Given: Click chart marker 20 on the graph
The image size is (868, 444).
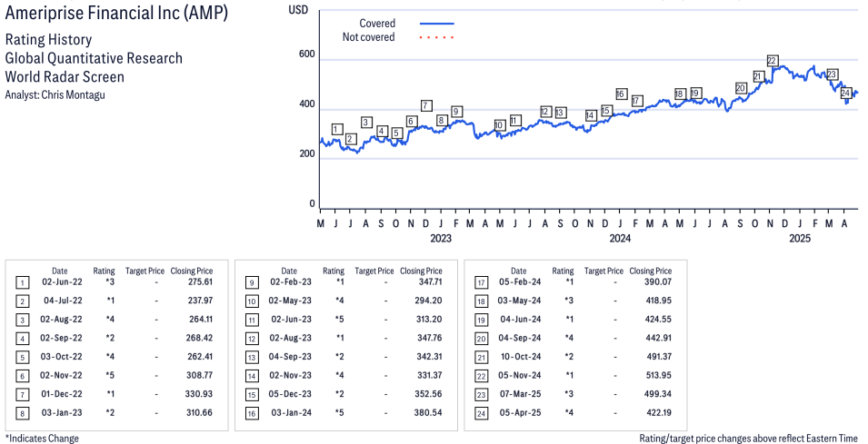Looking at the screenshot, I should tap(741, 88).
